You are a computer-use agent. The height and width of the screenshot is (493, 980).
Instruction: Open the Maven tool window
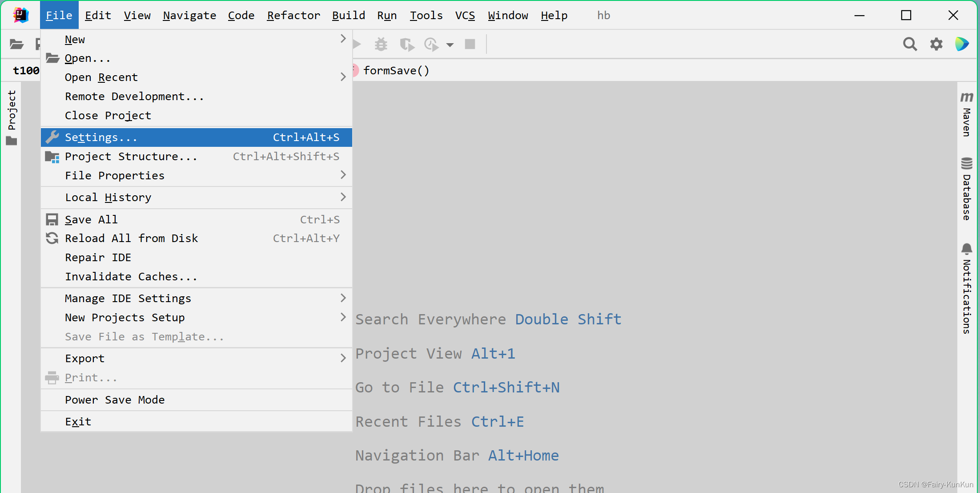click(x=967, y=115)
